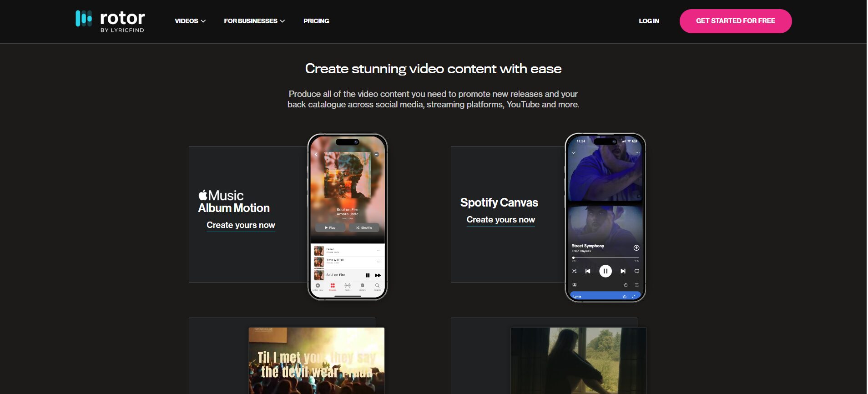The height and width of the screenshot is (394, 868).
Task: Expand the Lyrics bar to full screen
Action: 633,297
